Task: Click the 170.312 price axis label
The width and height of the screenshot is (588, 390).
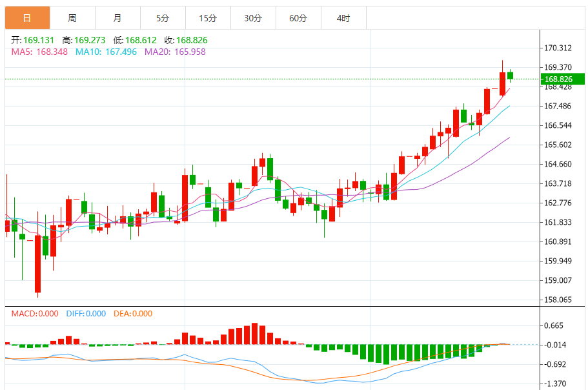Action: (x=558, y=48)
